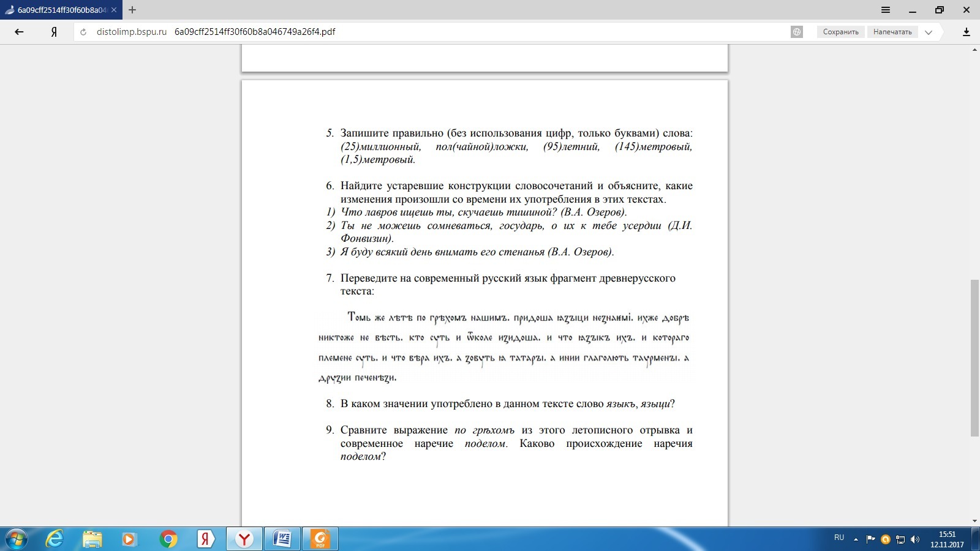This screenshot has width=980, height=551.
Task: Click the vertical scrollbar thumb
Action: click(x=974, y=358)
